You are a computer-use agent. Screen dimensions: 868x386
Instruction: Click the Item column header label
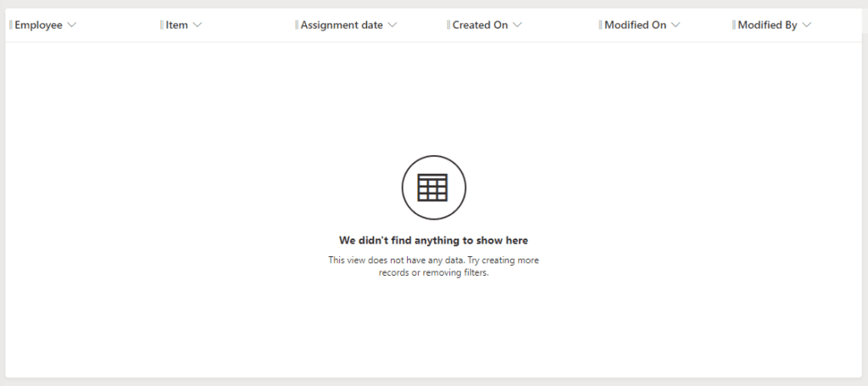click(176, 25)
